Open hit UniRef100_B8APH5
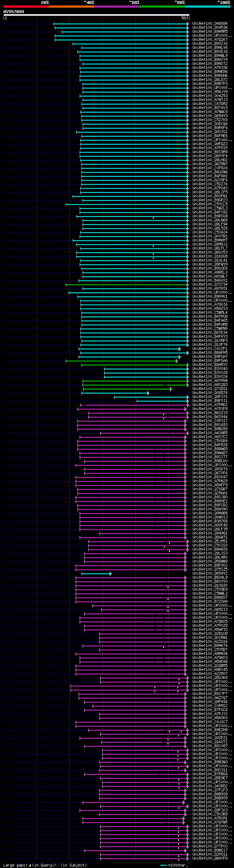This screenshot has width=234, height=868. click(x=210, y=353)
